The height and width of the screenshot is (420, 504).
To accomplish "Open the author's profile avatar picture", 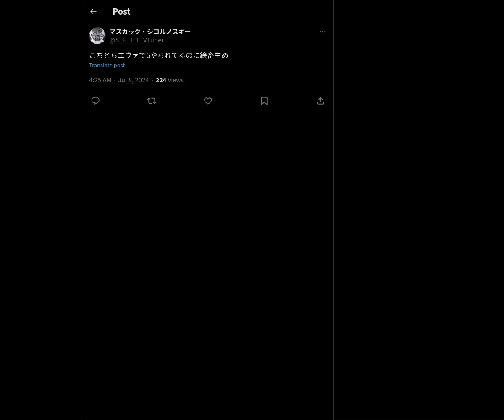I will (97, 36).
